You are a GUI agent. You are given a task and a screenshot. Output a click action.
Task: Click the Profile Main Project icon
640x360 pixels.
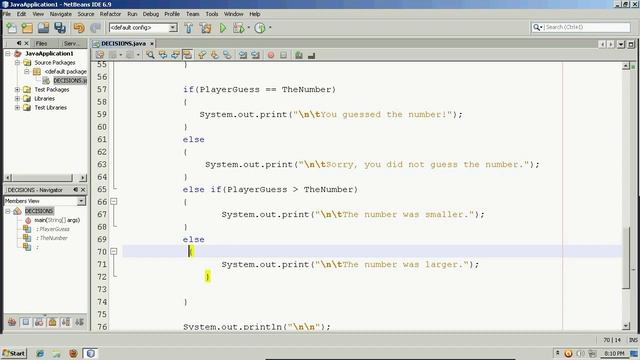pos(260,28)
